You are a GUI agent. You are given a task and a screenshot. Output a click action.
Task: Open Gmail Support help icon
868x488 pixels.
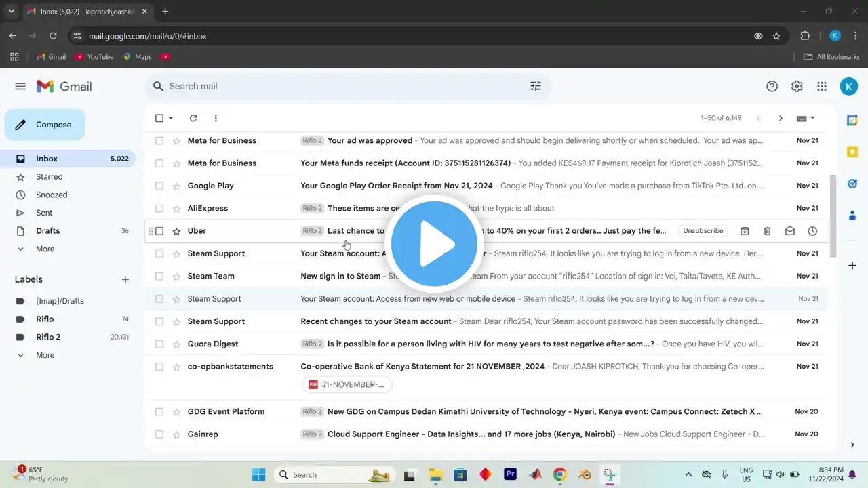click(x=772, y=86)
